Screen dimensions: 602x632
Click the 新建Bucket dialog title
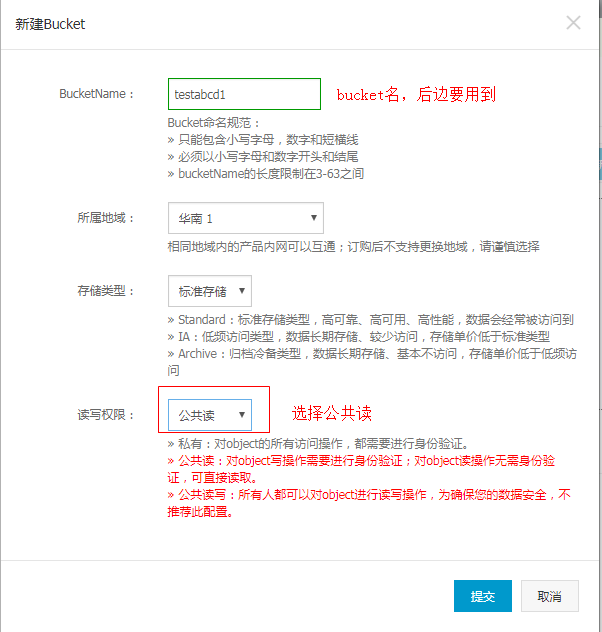coord(50,24)
